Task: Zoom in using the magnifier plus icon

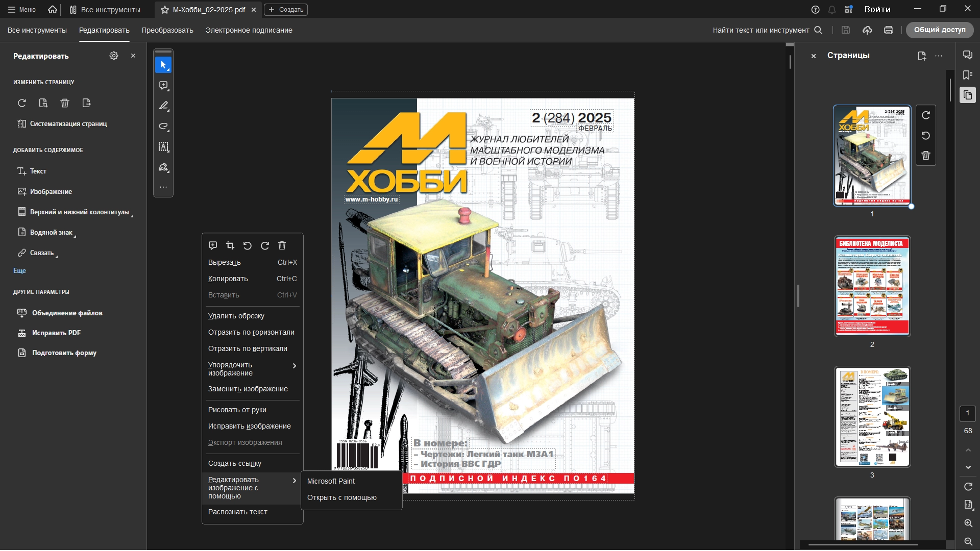Action: 968,523
